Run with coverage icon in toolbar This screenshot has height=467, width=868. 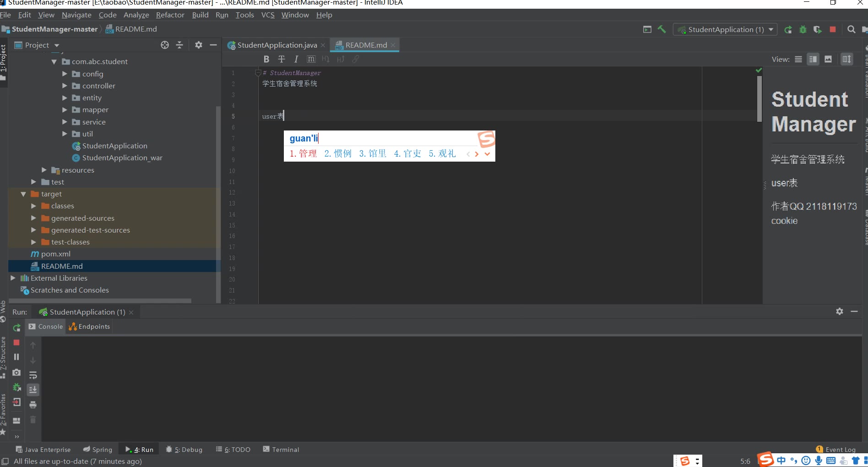818,30
